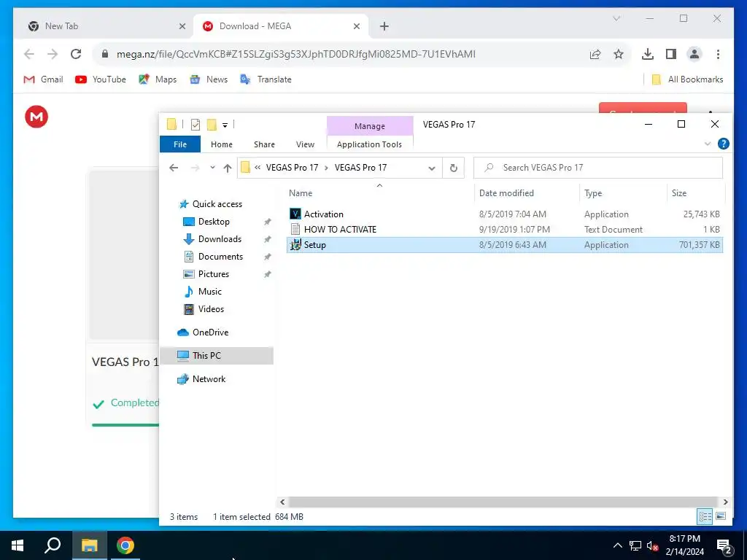Open Customize Quick Access Toolbar dropdown

pos(225,125)
